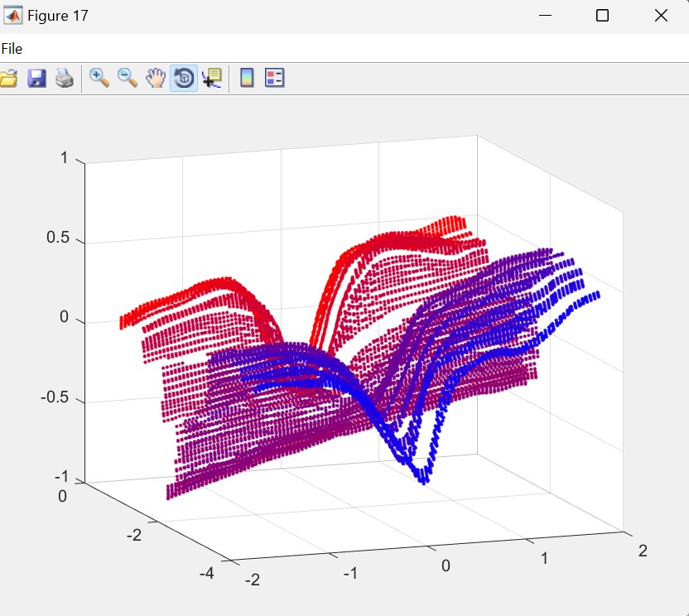Minimize the Figure 17 window
Viewport: 689px width, 616px height.
(545, 16)
